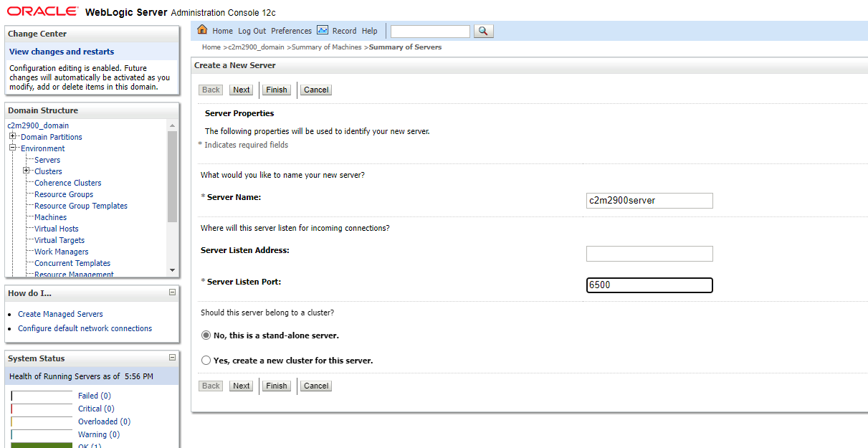Click Failed (0) status link
This screenshot has height=448, width=868.
(95, 396)
